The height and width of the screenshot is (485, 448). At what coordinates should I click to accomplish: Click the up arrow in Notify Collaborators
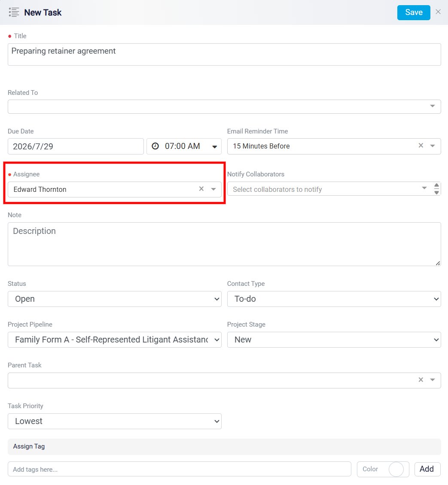[436, 185]
